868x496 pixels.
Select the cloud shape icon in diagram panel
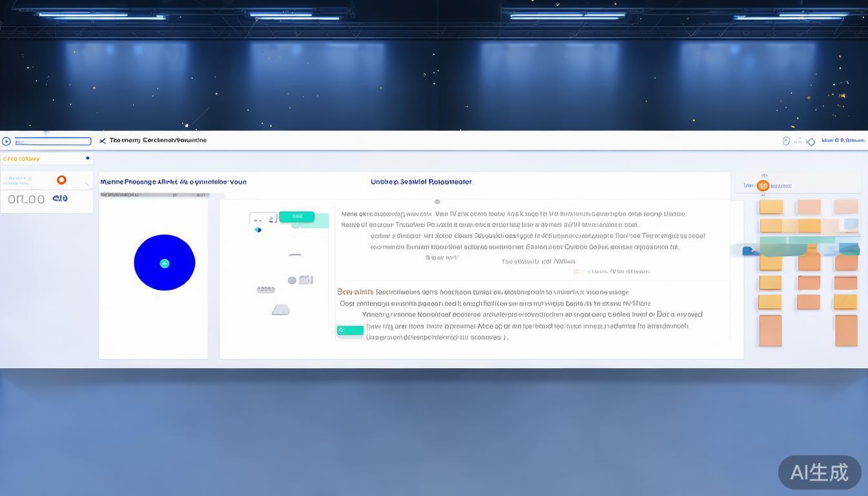pos(280,310)
